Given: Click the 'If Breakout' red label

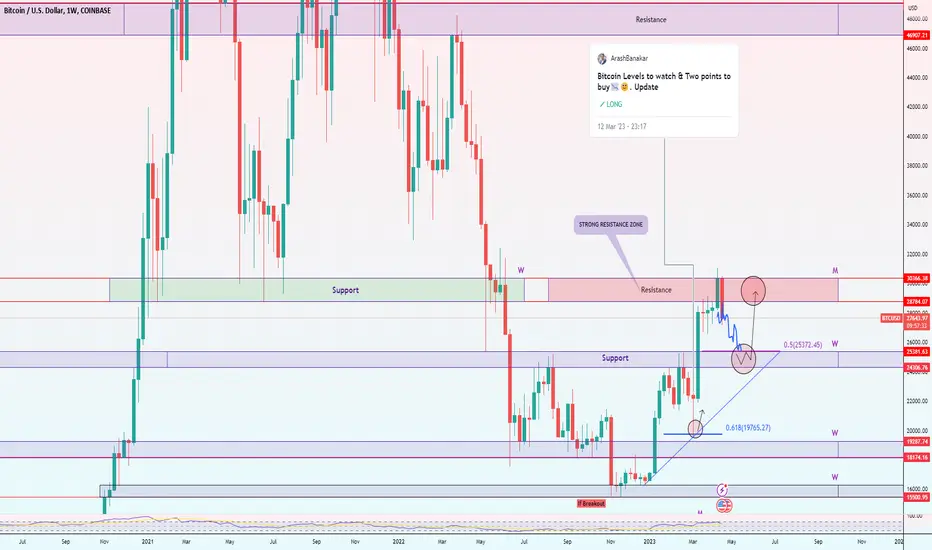Looking at the screenshot, I should (591, 504).
